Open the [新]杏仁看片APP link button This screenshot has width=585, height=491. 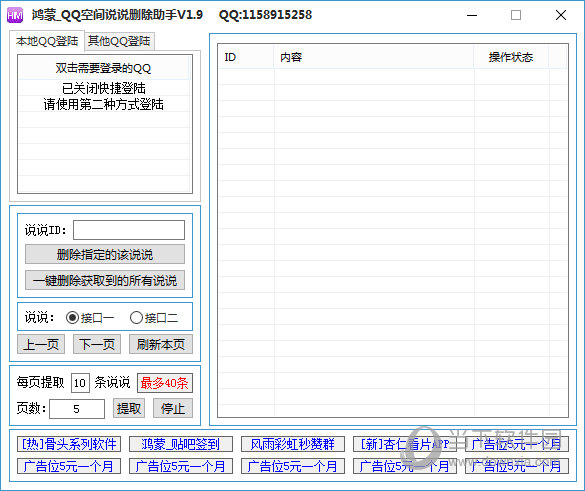point(405,444)
